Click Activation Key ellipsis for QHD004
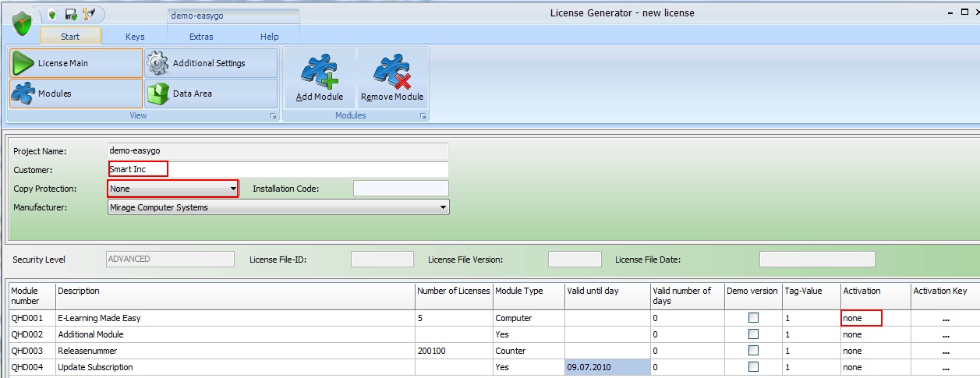The image size is (980, 378). click(946, 368)
